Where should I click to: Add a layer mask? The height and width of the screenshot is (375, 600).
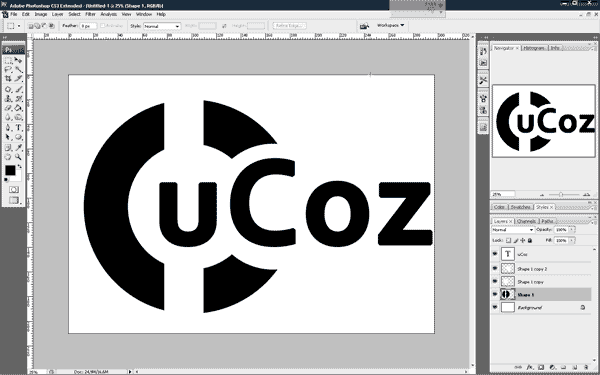pyautogui.click(x=541, y=368)
